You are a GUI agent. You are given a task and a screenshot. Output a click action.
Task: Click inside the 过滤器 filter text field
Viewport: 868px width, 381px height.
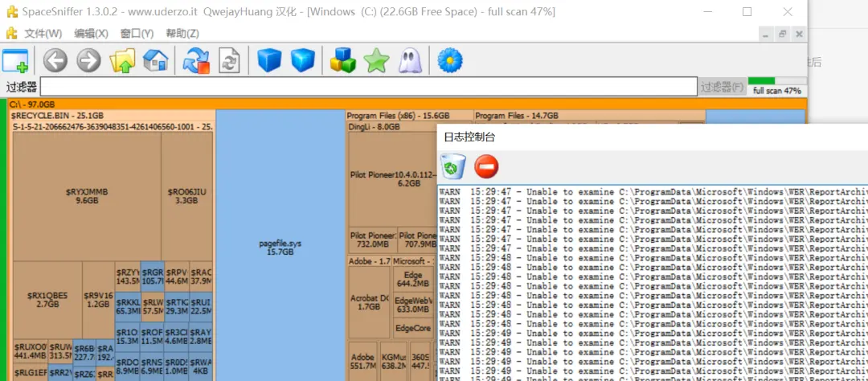click(x=369, y=87)
